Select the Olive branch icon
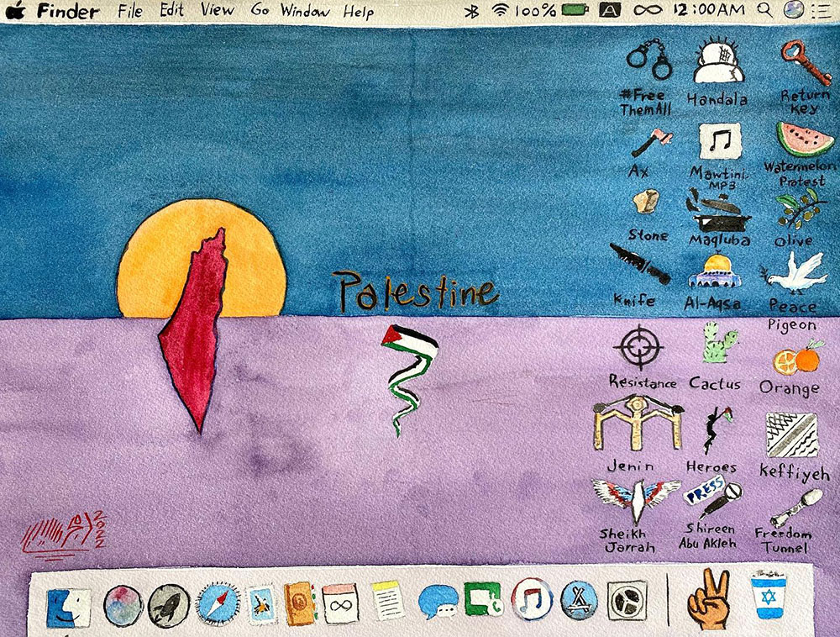 point(801,209)
